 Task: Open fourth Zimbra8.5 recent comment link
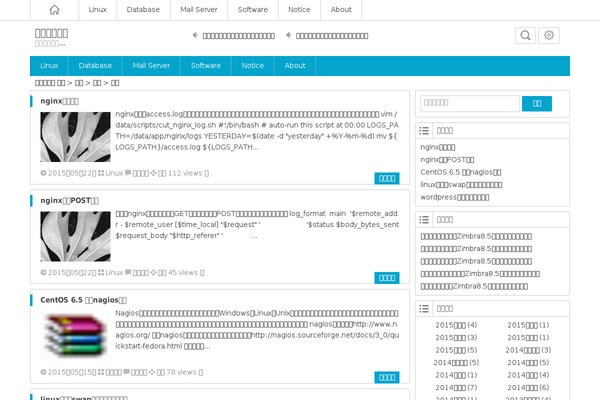coord(480,274)
